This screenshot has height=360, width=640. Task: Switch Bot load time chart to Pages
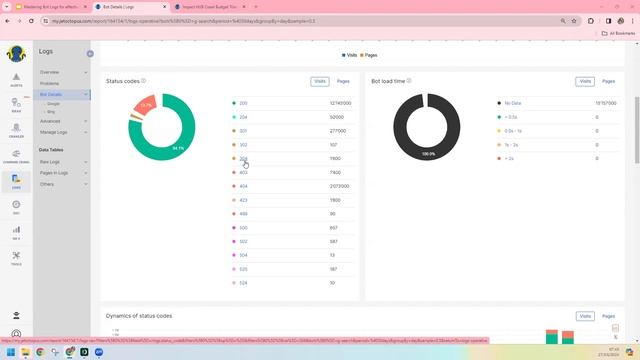point(608,81)
